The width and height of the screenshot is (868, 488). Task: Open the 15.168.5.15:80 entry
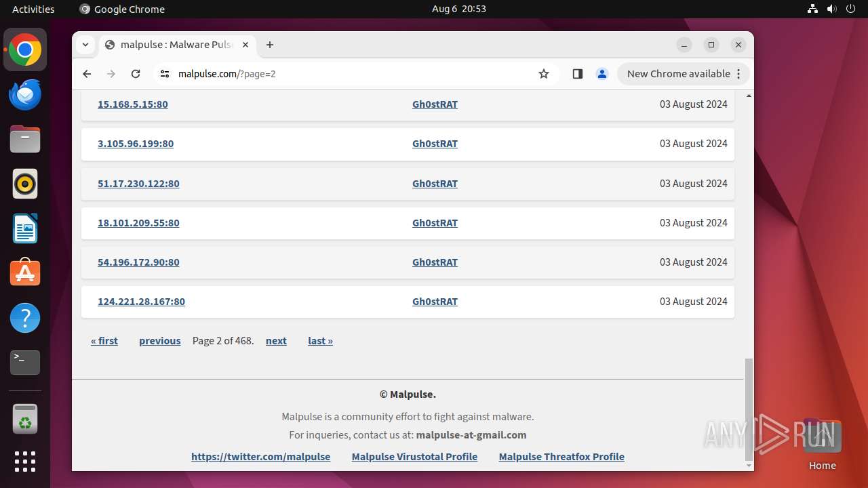[x=133, y=104]
